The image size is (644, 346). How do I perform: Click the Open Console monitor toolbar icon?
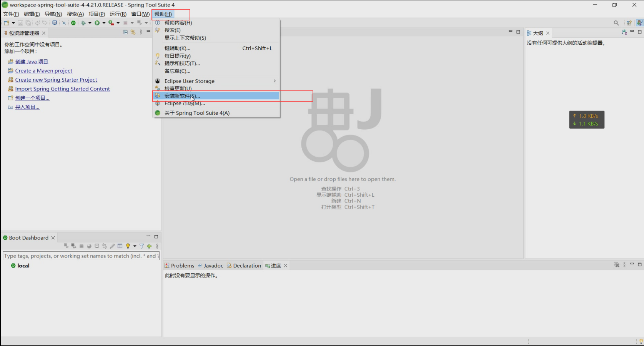pos(55,23)
